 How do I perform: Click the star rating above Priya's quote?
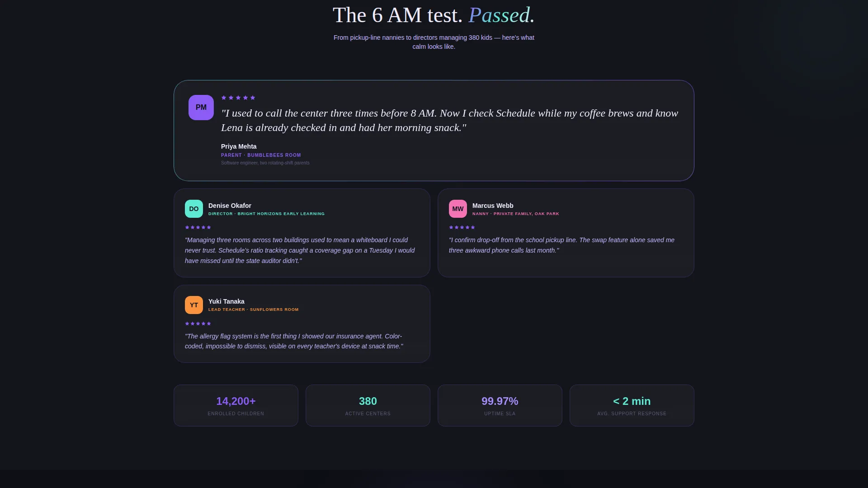click(238, 98)
